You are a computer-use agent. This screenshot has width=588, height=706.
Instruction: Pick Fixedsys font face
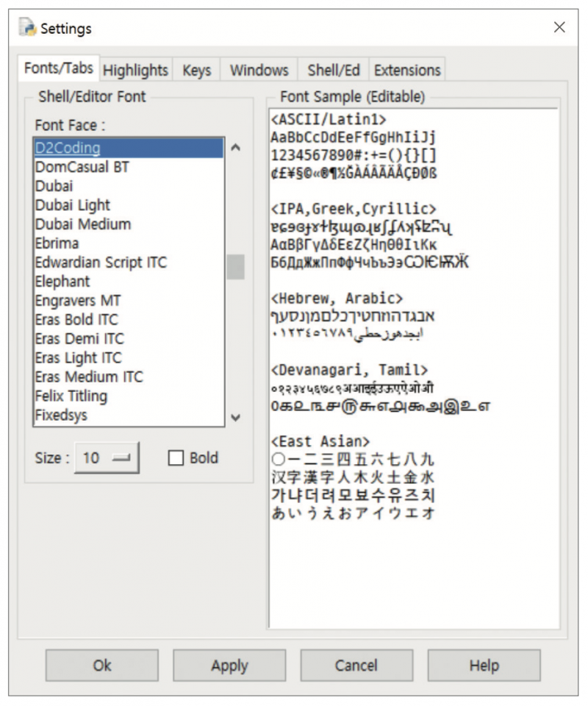[61, 416]
